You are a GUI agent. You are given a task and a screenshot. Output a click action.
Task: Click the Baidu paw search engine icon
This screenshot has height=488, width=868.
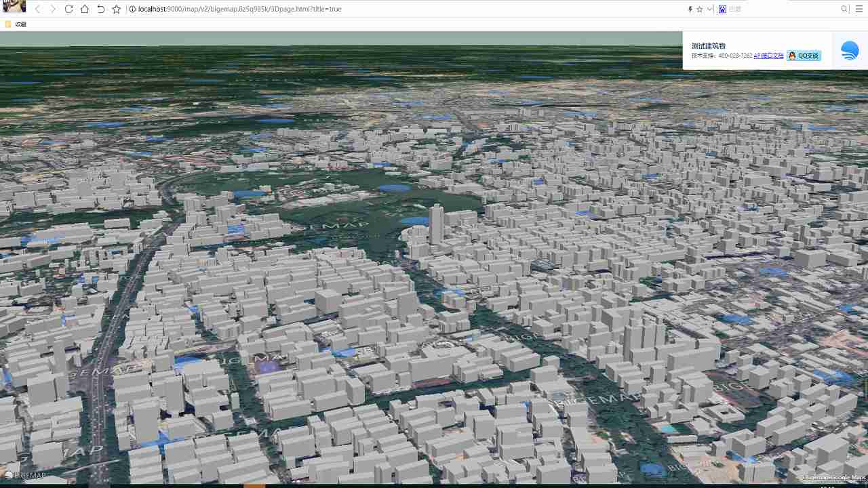[722, 9]
